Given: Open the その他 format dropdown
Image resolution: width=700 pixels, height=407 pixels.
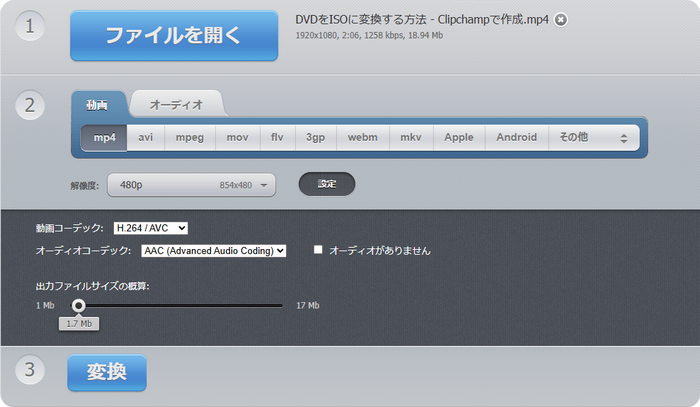Looking at the screenshot, I should pos(594,137).
